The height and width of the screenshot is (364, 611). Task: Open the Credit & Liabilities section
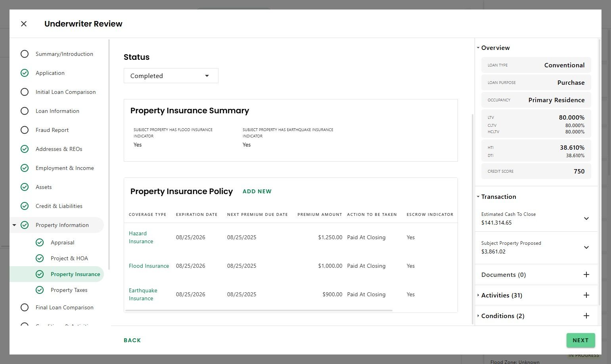pyautogui.click(x=59, y=206)
